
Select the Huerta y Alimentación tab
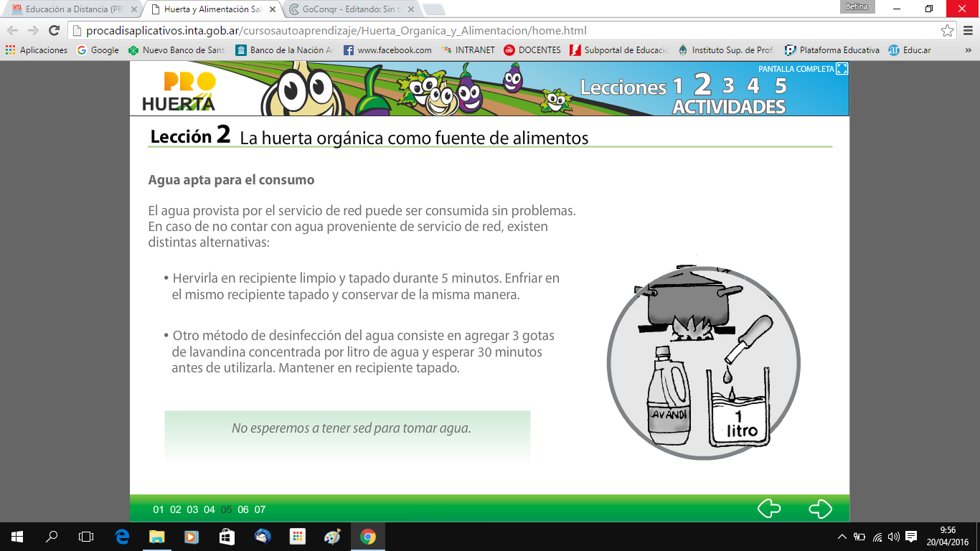[213, 9]
